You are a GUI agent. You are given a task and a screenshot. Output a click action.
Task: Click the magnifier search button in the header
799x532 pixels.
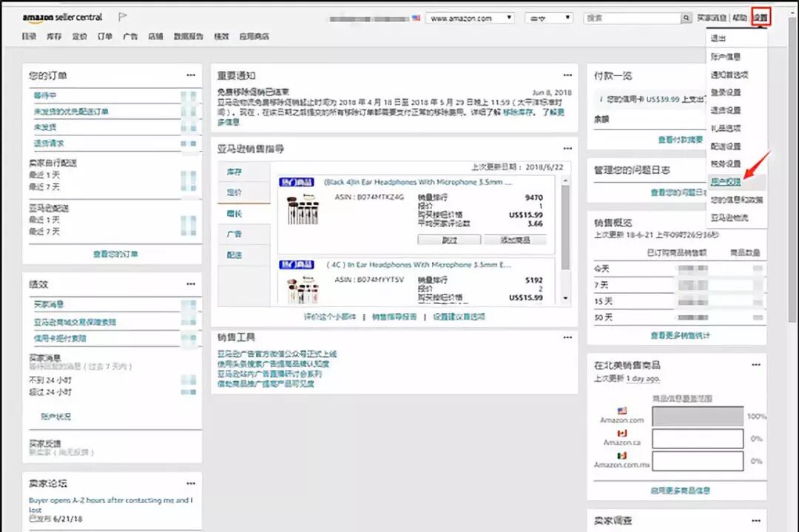[687, 18]
